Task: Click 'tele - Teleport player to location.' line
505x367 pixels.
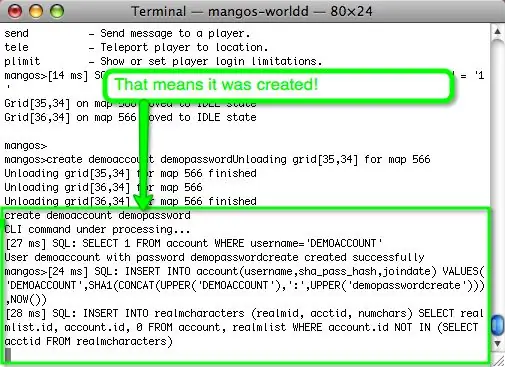Action: [x=136, y=47]
